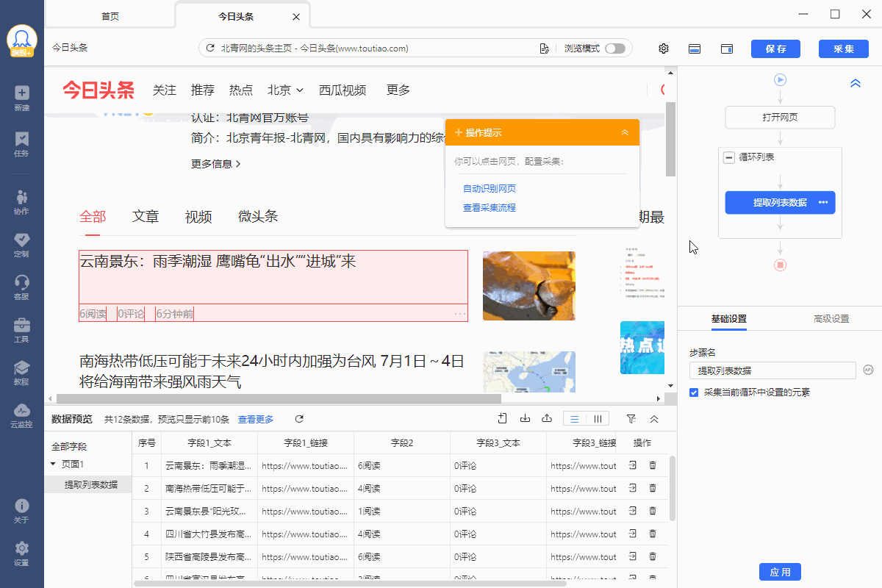Image resolution: width=882 pixels, height=588 pixels.
Task: Delete row 3 with trash icon
Action: click(653, 511)
